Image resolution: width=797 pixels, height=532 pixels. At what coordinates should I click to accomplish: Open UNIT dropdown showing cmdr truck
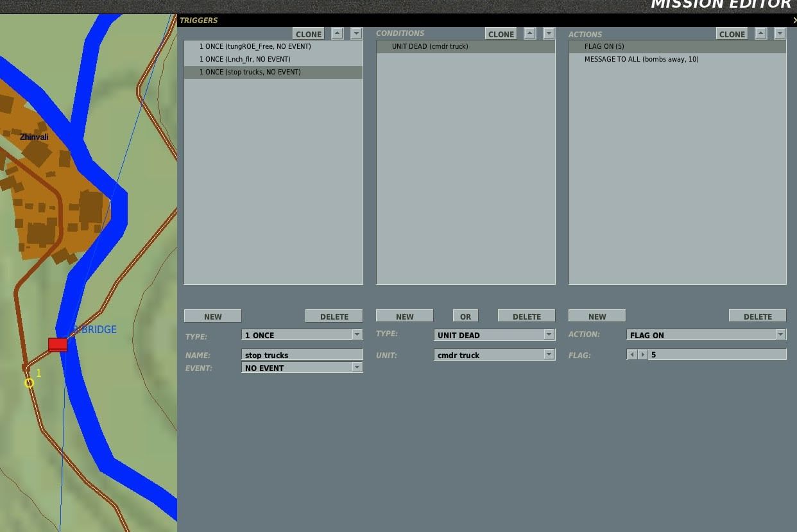tap(494, 355)
